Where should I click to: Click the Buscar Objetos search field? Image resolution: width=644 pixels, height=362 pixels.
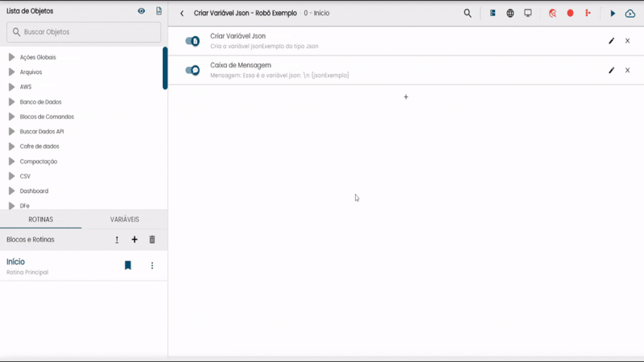(84, 32)
